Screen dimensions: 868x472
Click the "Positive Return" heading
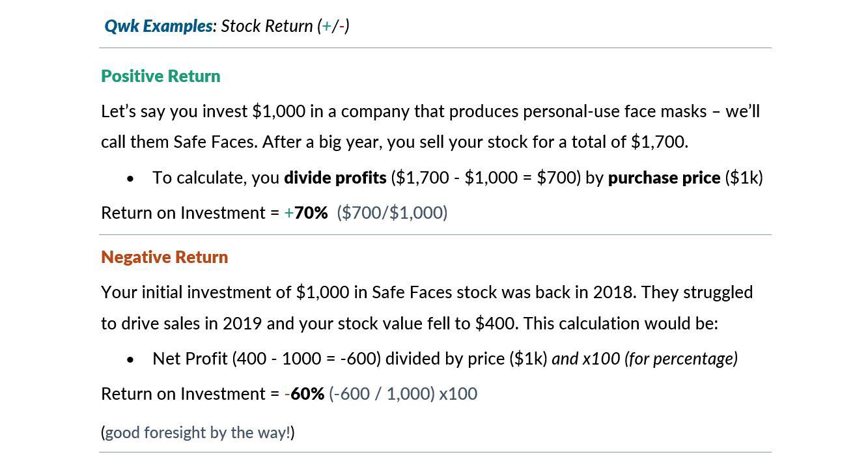(161, 76)
